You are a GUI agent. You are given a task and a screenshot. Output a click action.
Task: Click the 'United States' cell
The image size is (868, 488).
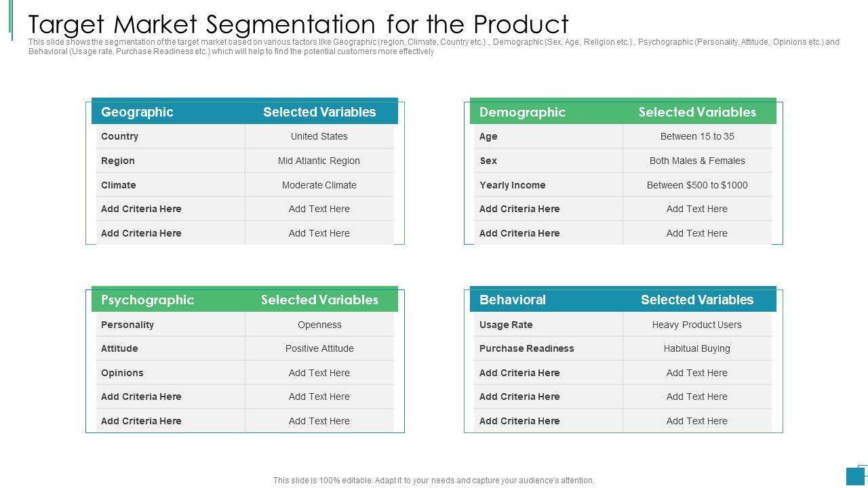(x=319, y=136)
